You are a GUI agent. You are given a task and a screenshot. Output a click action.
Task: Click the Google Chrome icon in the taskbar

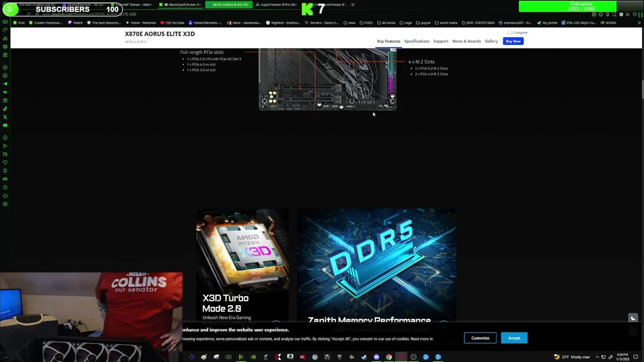click(389, 357)
